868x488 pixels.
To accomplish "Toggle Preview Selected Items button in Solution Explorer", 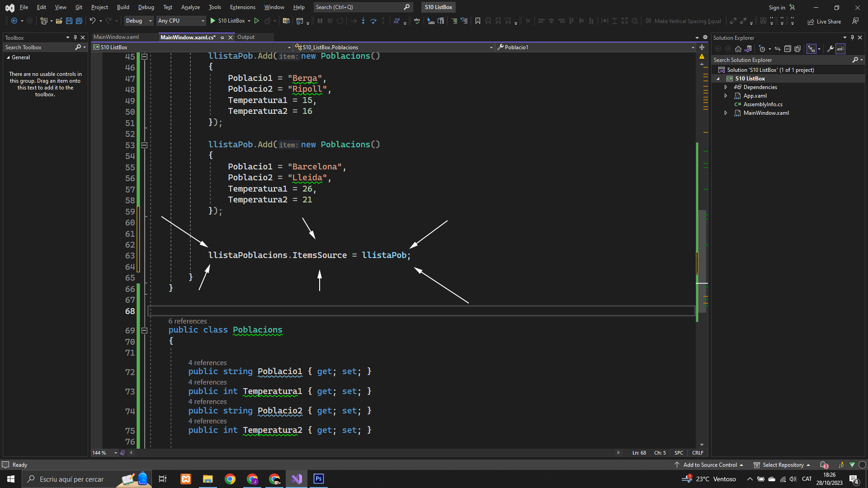I will pos(840,49).
